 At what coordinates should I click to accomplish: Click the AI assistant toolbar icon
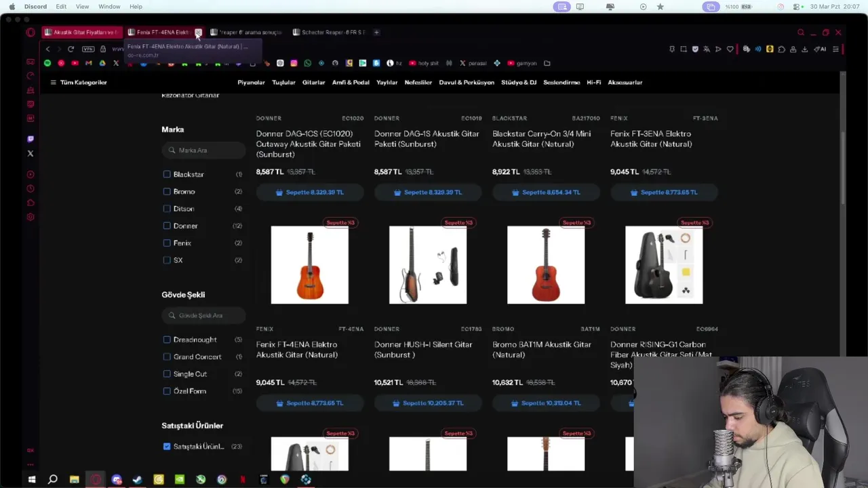pyautogui.click(x=821, y=49)
